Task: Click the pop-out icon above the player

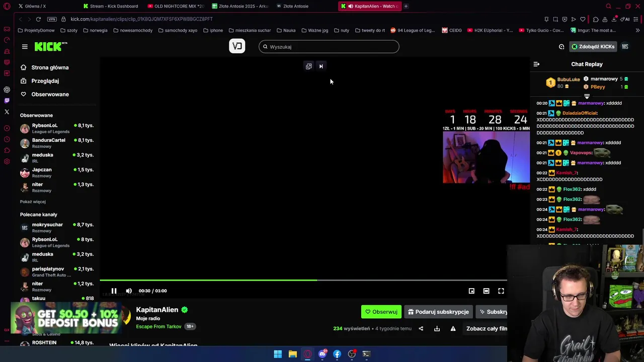Action: pos(309,66)
